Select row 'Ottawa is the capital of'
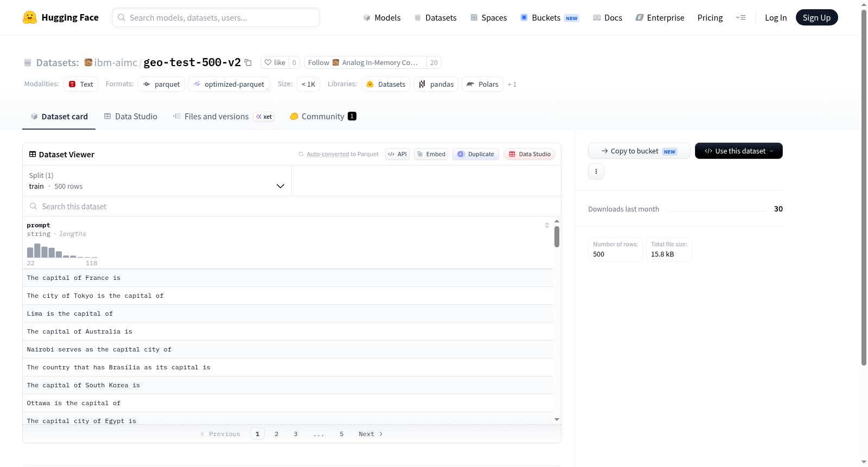The image size is (868, 467). [288, 403]
